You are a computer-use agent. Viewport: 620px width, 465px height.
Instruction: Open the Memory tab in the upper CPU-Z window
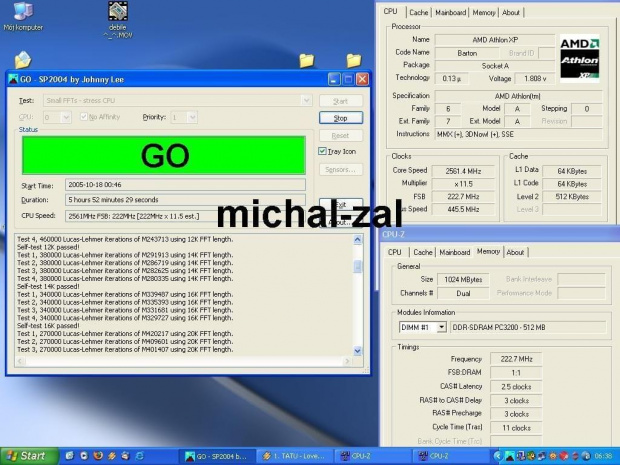click(x=484, y=13)
